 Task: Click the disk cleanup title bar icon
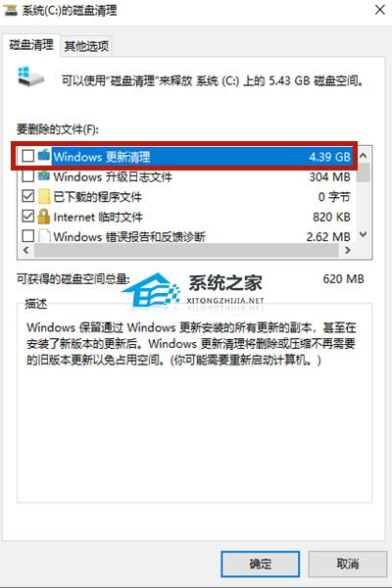click(x=10, y=10)
